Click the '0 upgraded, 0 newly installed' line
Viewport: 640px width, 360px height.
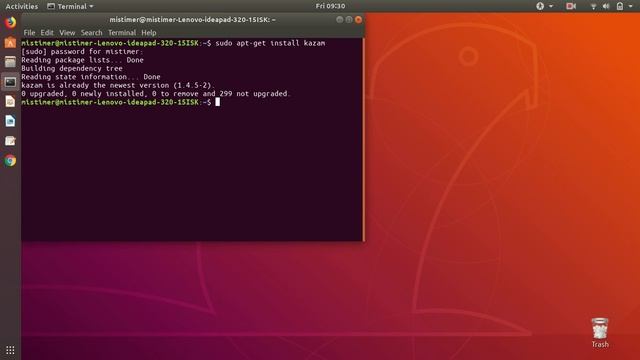[156, 94]
